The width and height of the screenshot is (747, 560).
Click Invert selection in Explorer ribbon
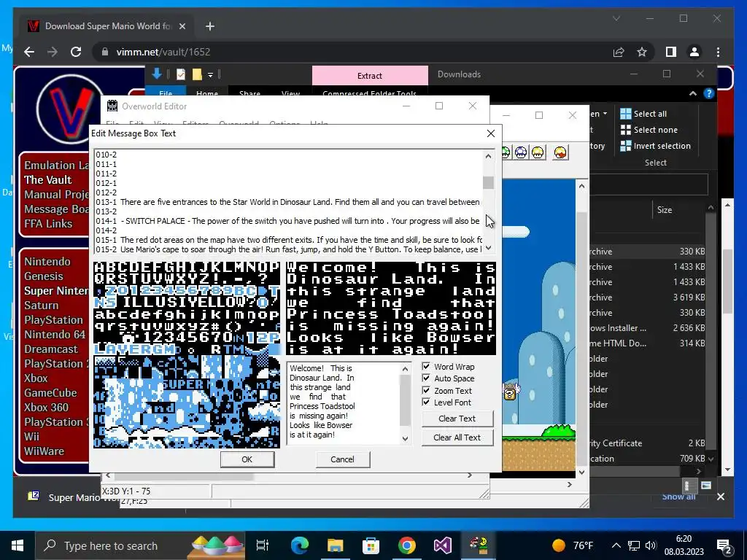[655, 146]
